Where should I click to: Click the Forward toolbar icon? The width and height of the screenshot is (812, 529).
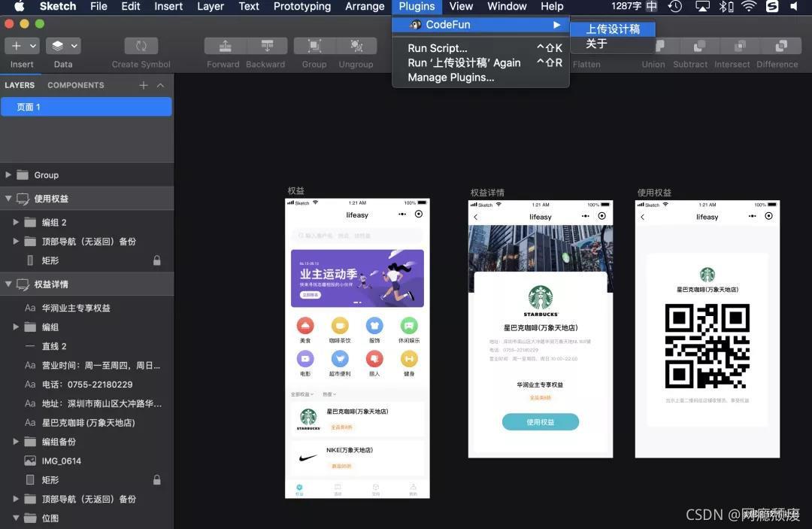point(225,46)
